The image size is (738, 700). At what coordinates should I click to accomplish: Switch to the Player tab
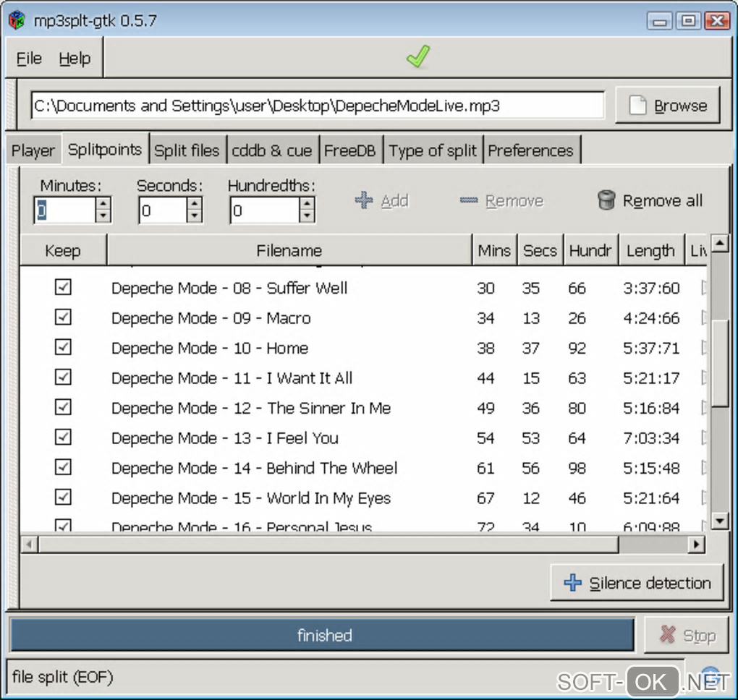pyautogui.click(x=33, y=150)
